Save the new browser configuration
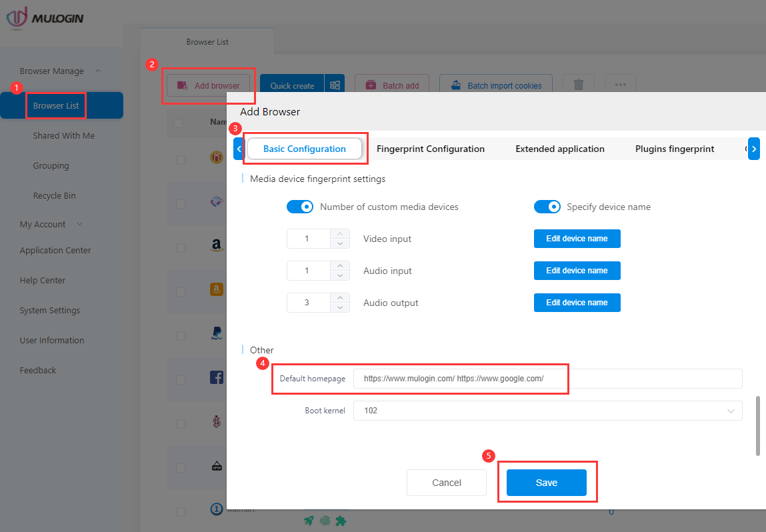Screen dimensions: 766x532 [x=547, y=482]
